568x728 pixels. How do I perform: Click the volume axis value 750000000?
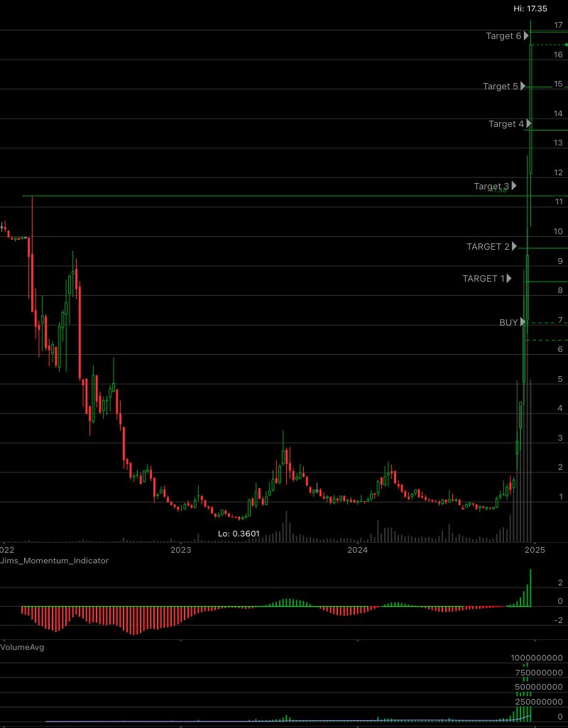click(x=539, y=673)
